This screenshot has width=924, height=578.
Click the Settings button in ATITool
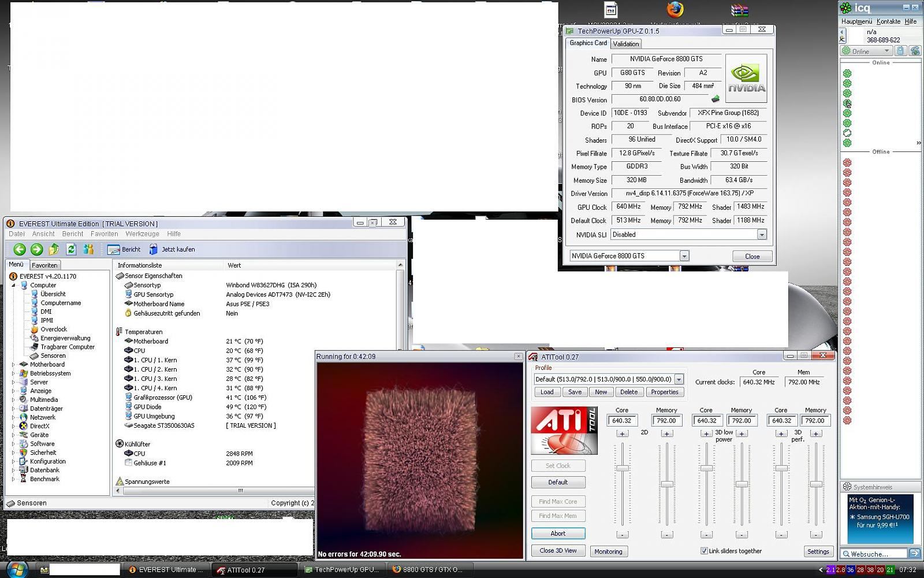[x=818, y=551]
